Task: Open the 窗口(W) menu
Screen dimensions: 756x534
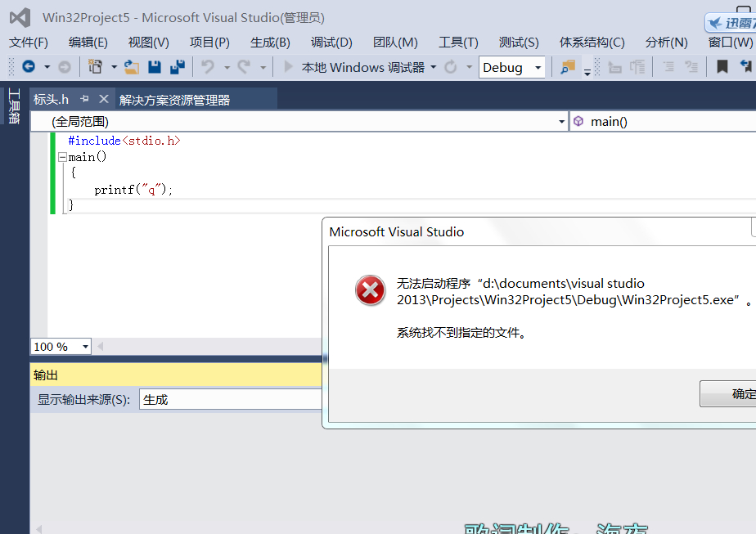Action: pos(731,43)
